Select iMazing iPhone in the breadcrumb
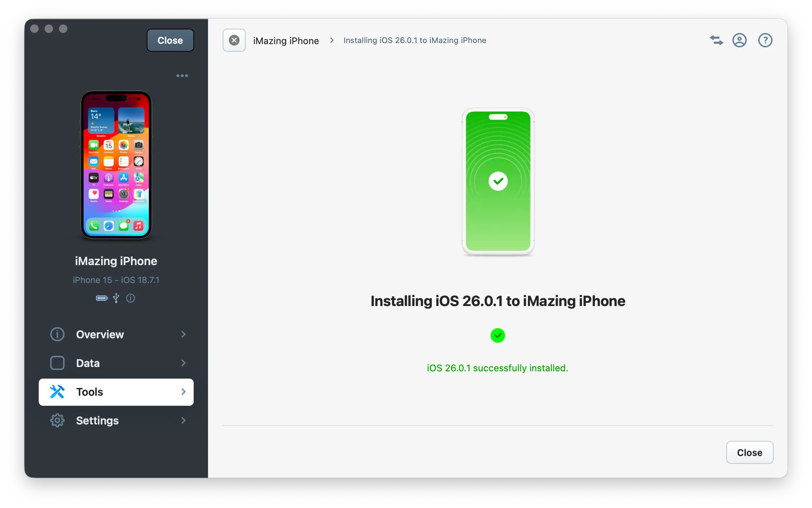Image resolution: width=812 pixels, height=508 pixels. (286, 40)
